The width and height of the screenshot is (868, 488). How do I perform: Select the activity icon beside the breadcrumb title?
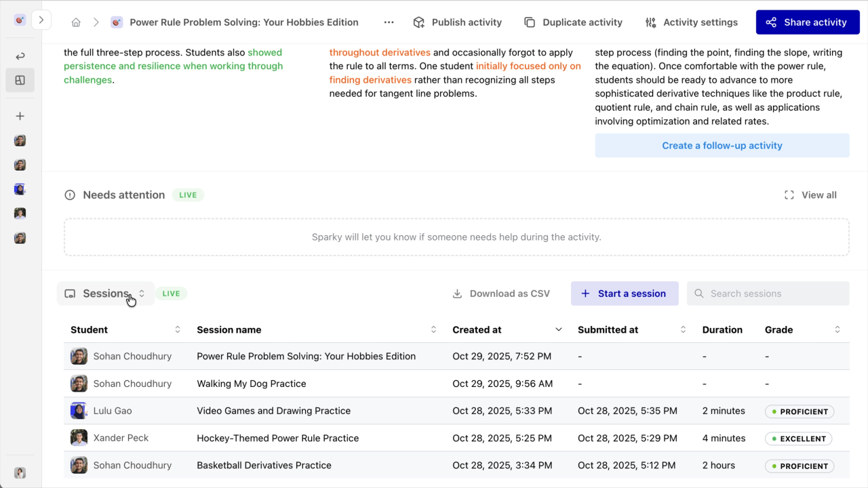pos(116,22)
